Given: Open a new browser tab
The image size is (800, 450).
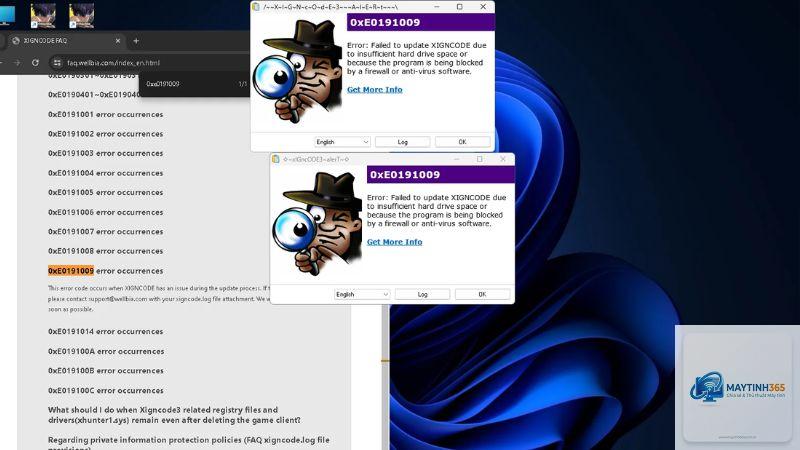Looking at the screenshot, I should click(136, 41).
